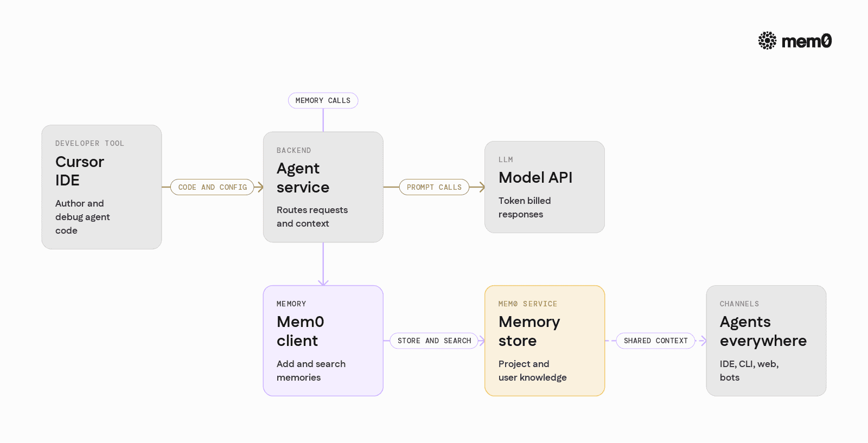
Task: Click the Agent service card title
Action: 303,178
